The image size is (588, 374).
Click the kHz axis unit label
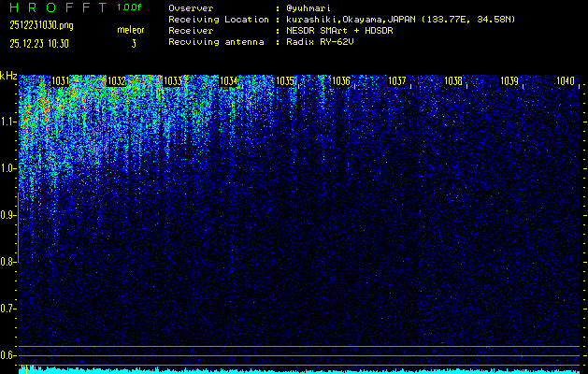pos(8,76)
